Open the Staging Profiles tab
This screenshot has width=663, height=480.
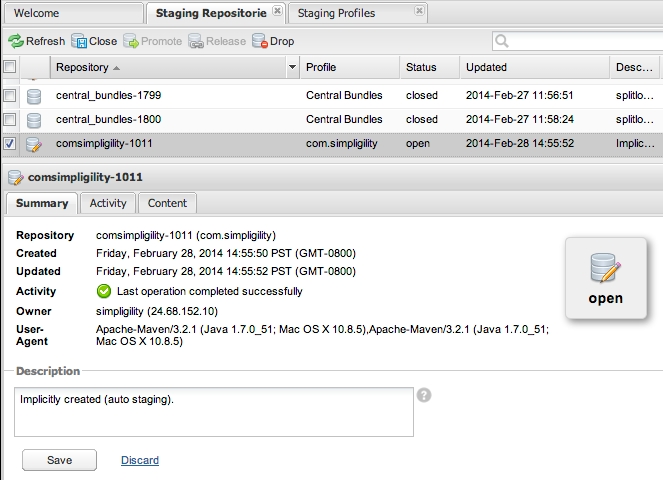point(336,13)
